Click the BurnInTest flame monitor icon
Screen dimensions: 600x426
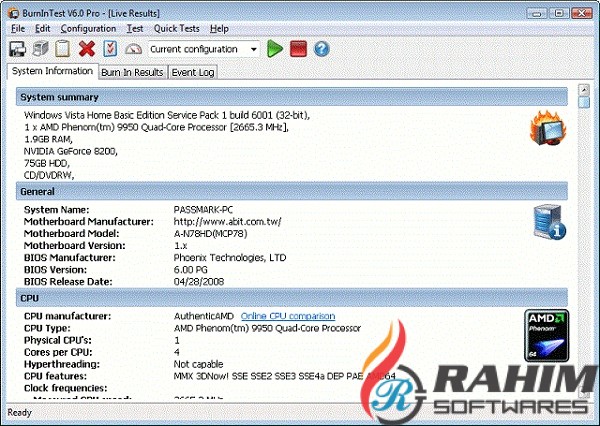[548, 127]
